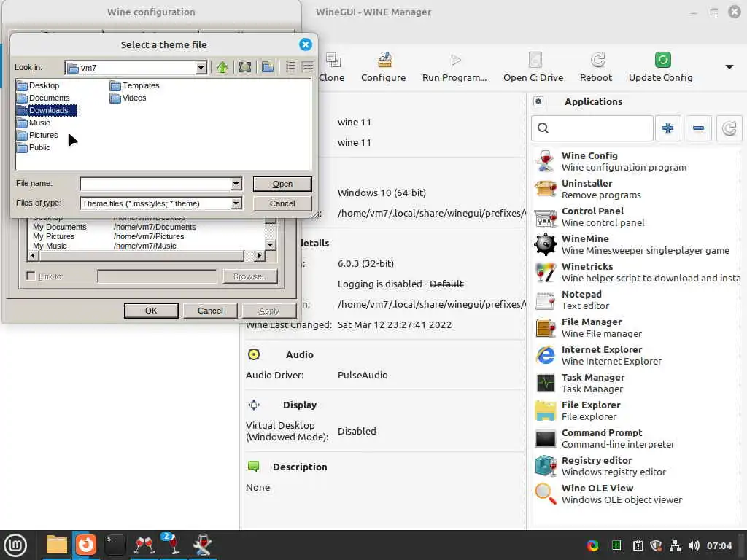Screen dimensions: 747x560
Task: Open the Registry editor
Action: tap(636, 466)
